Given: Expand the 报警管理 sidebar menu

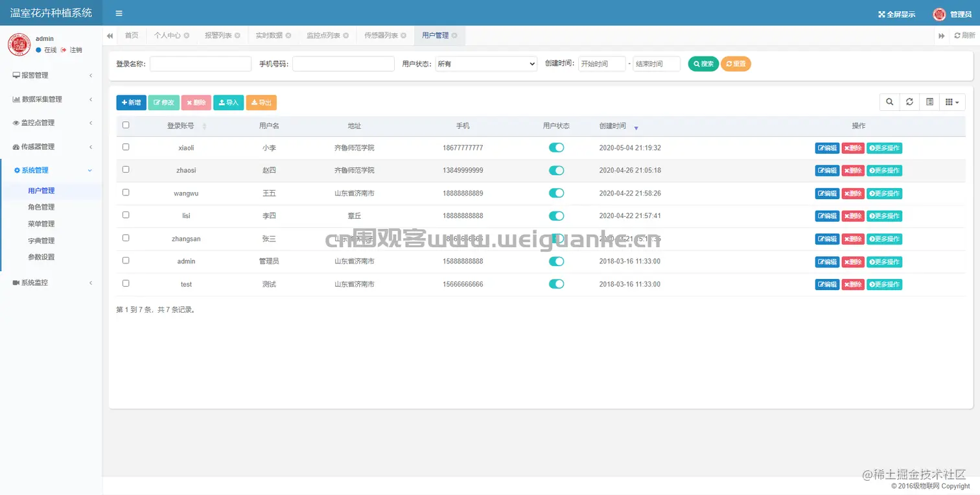Looking at the screenshot, I should [x=51, y=75].
